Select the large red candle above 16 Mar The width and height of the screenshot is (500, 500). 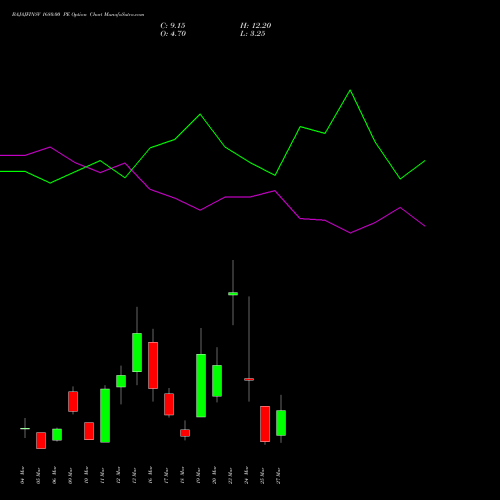point(153,365)
